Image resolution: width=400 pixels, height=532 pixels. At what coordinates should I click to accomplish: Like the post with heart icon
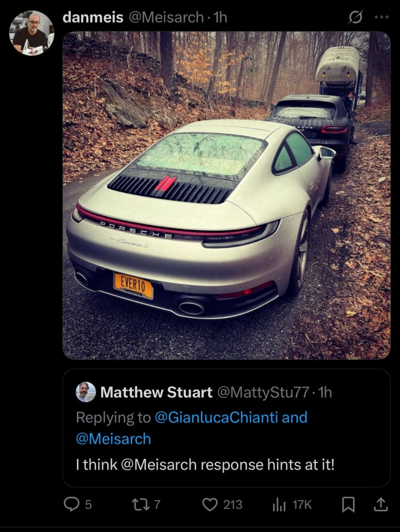point(210,504)
